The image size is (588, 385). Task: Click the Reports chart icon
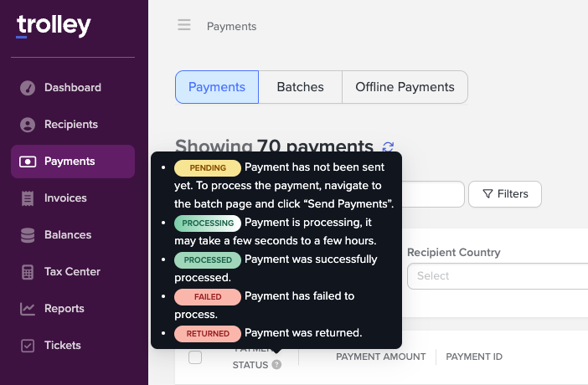pyautogui.click(x=28, y=309)
